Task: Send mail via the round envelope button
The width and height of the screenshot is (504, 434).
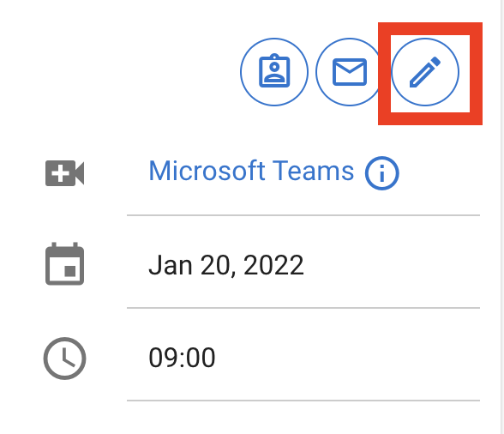Action: (350, 72)
